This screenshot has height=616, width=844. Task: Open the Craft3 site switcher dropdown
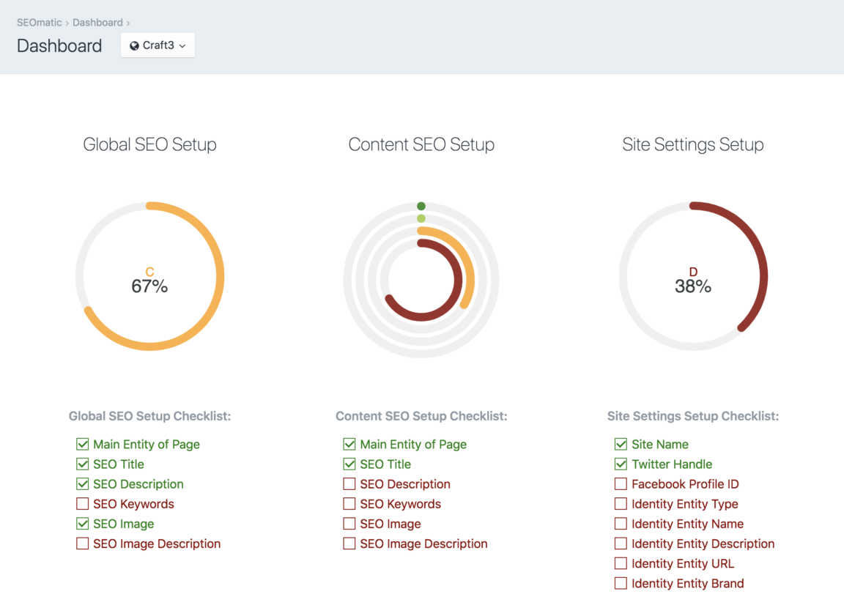coord(157,45)
